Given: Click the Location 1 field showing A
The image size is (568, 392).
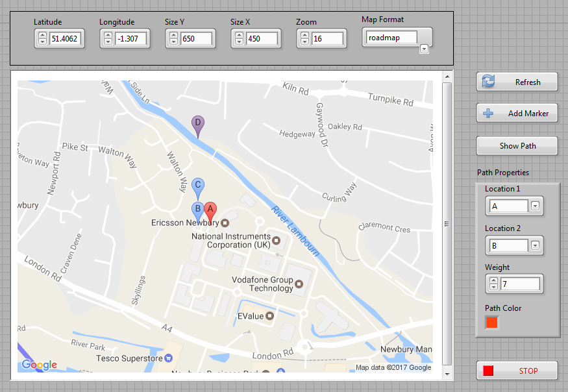Looking at the screenshot, I should click(x=508, y=206).
